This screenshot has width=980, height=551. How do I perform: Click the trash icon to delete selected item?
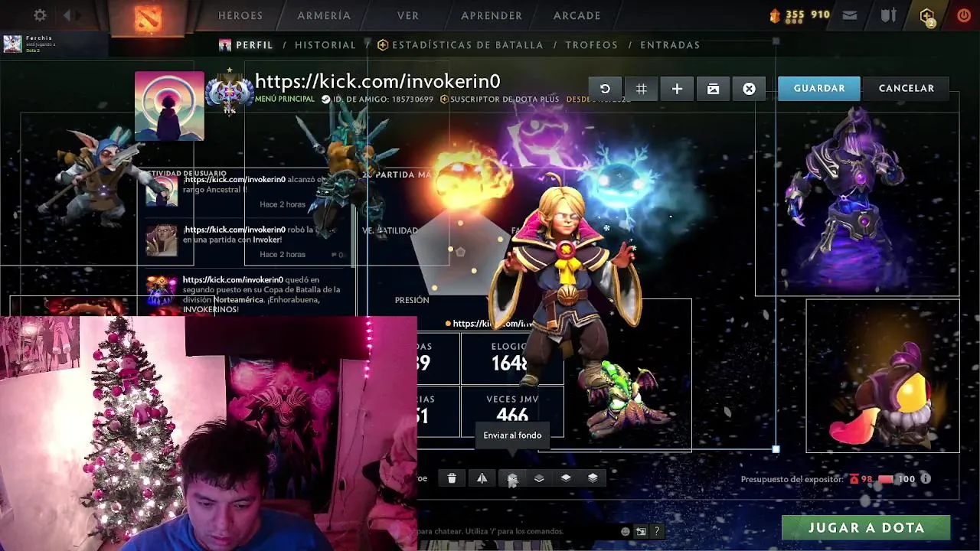(452, 478)
